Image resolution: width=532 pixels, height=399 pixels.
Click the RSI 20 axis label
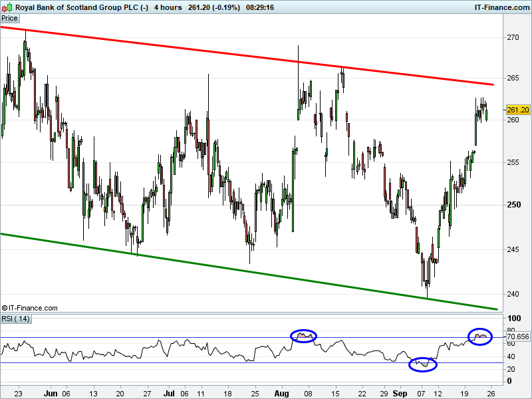[511, 369]
